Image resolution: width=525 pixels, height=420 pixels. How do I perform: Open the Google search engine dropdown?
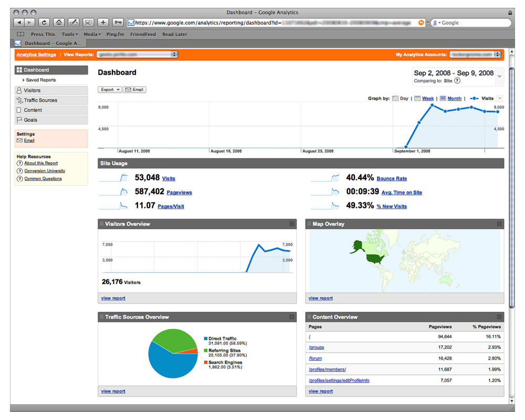(x=436, y=23)
